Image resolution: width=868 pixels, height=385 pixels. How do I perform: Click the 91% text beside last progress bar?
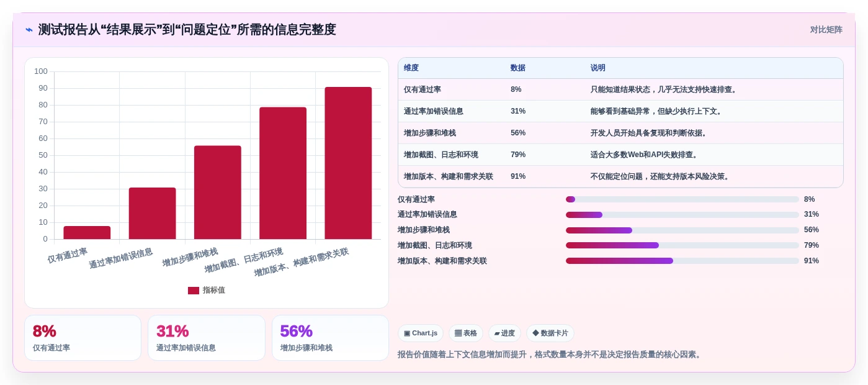[812, 261]
